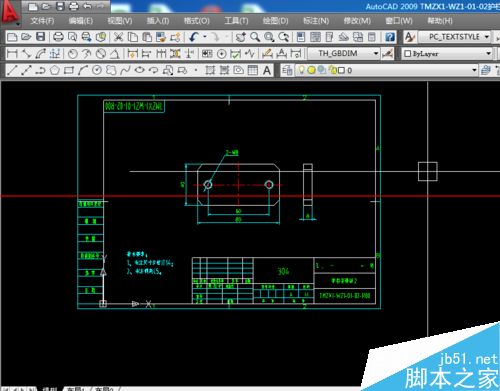The width and height of the screenshot is (500, 391).
Task: Open the Properties palette icon
Action: [301, 37]
